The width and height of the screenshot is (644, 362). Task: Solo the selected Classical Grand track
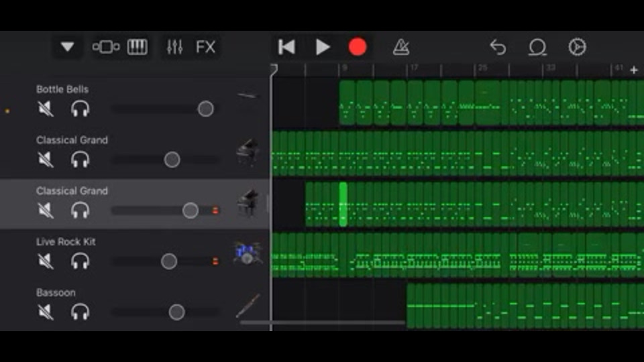coord(80,210)
